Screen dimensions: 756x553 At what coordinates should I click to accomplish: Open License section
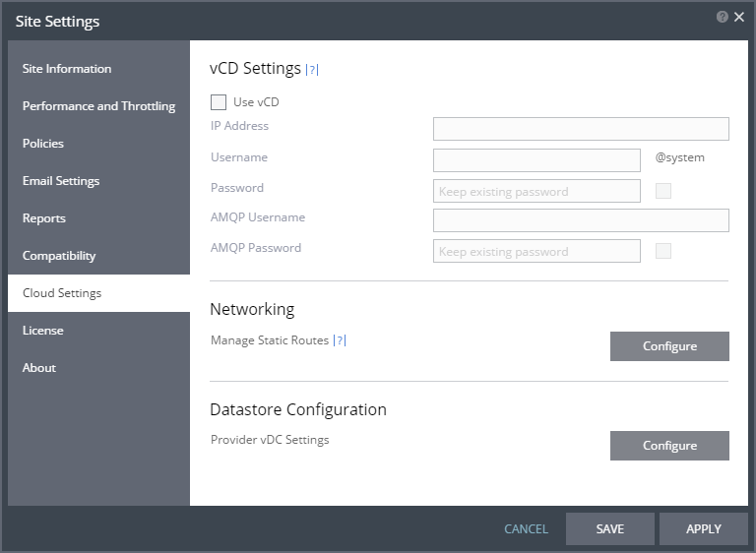pyautogui.click(x=98, y=331)
